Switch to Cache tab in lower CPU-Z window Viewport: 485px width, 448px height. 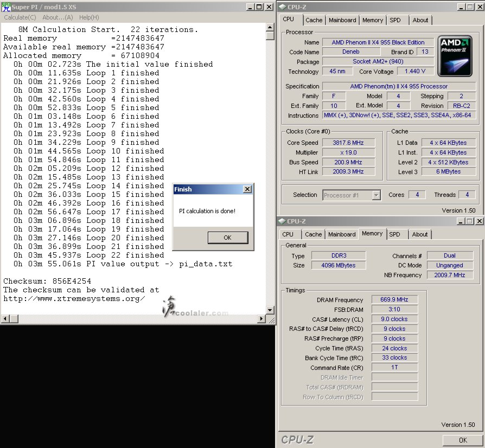tap(314, 234)
